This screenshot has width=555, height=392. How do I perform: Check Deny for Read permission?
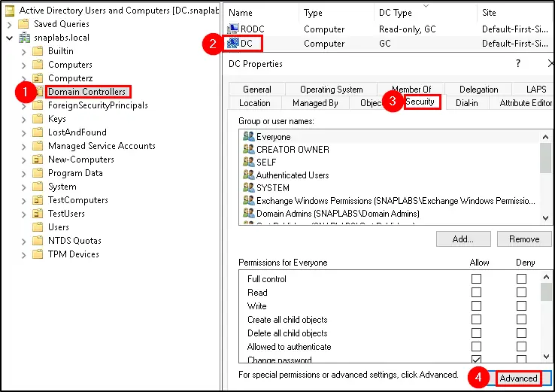[521, 293]
